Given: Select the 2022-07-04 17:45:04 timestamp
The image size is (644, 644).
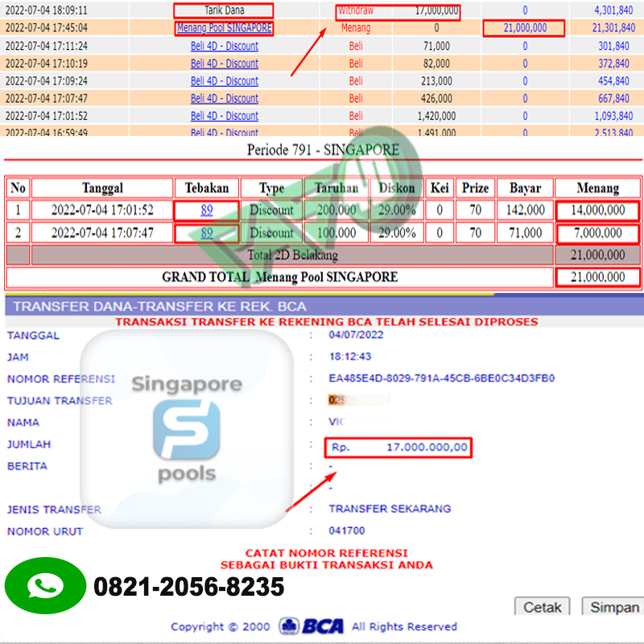Looking at the screenshot, I should click(47, 28).
